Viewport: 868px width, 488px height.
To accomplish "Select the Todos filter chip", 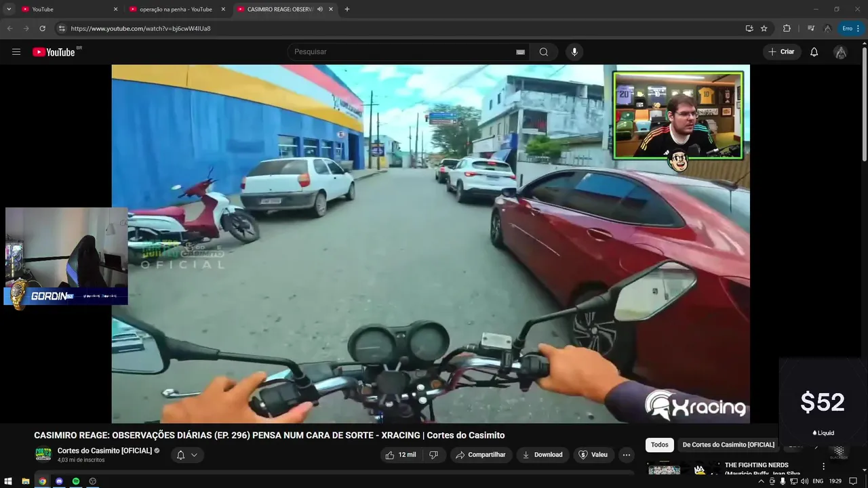I will pos(660,445).
